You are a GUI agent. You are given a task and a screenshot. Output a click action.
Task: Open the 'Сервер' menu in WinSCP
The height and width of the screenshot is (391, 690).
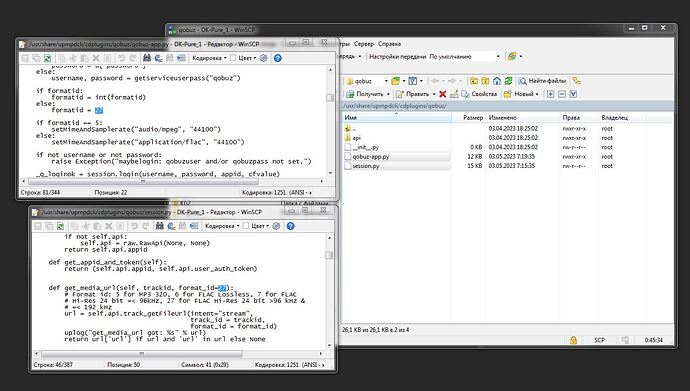tap(363, 44)
